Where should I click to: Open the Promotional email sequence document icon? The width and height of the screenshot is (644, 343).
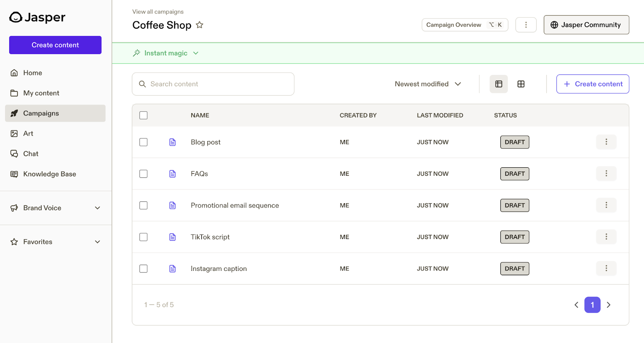point(172,205)
